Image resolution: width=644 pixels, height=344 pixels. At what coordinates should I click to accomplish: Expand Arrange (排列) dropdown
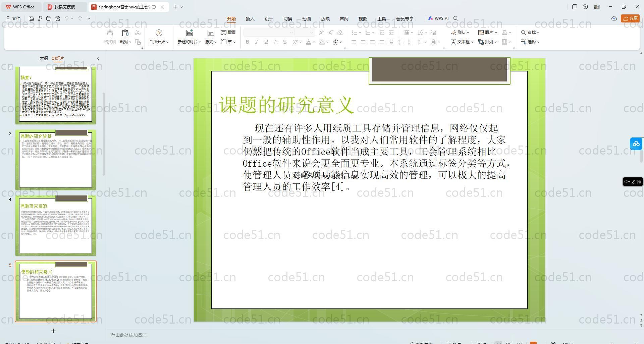487,42
